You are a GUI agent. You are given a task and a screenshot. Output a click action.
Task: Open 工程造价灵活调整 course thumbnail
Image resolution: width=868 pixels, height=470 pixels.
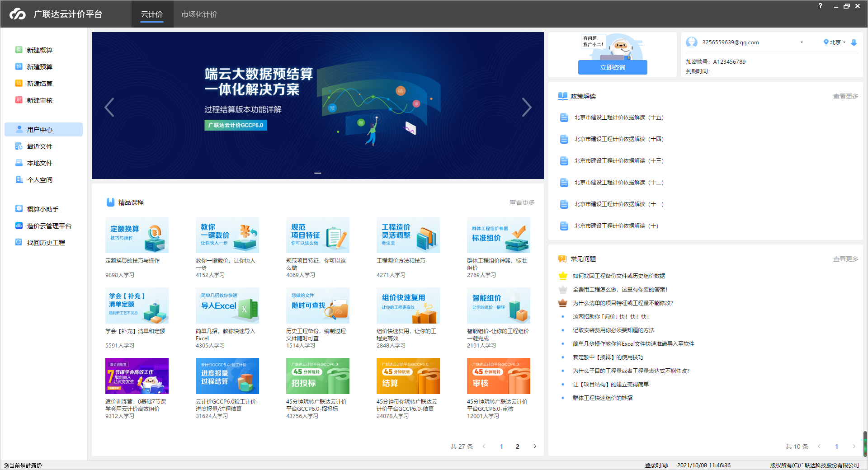click(x=408, y=235)
